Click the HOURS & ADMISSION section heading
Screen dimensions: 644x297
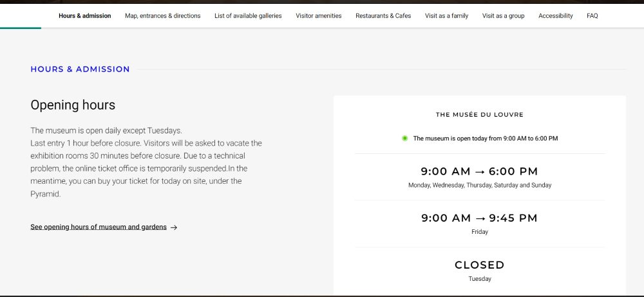pos(80,70)
